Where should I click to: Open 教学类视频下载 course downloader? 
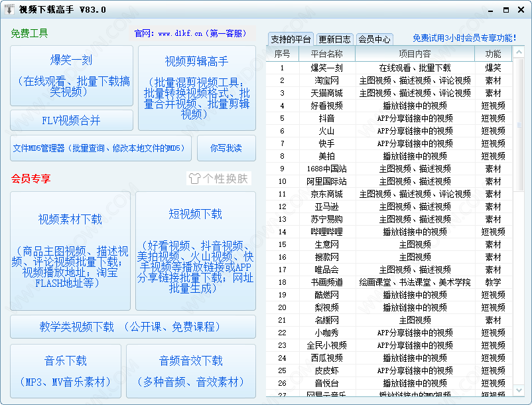point(133,327)
